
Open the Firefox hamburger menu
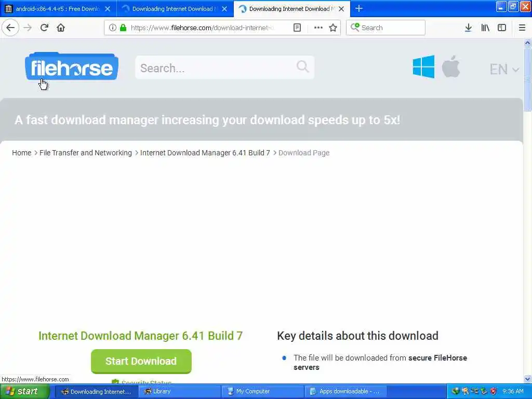[x=522, y=28]
